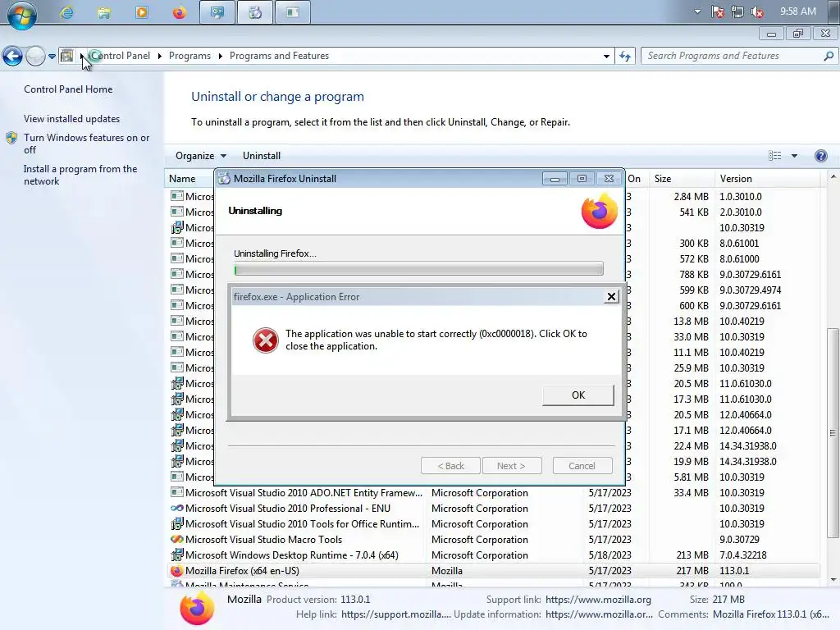840x630 pixels.
Task: Open help with the question mark icon
Action: (x=820, y=156)
